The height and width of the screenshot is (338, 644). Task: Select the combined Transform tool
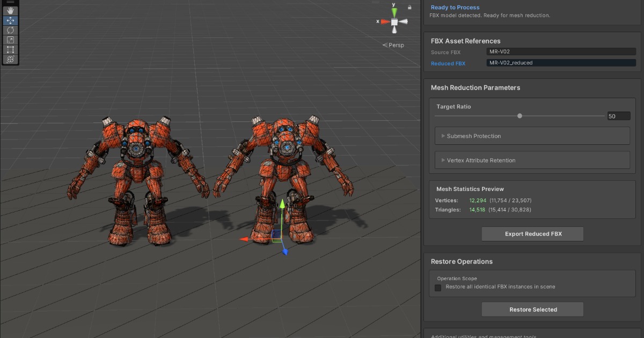point(11,59)
